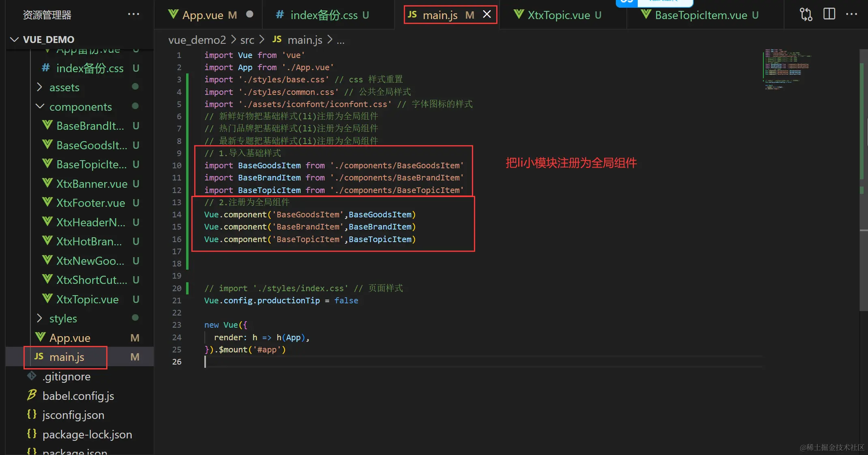Click the src breadcrumb segment

tap(247, 40)
